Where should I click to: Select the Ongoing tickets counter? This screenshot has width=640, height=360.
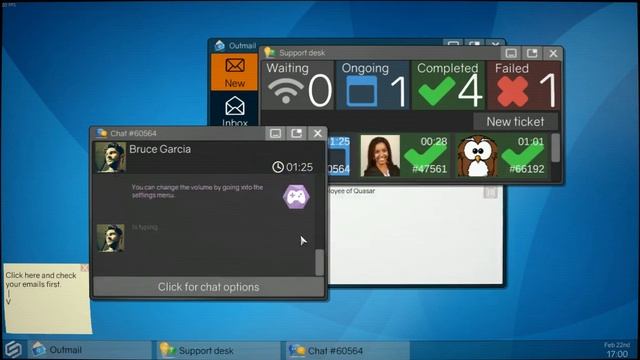click(372, 85)
